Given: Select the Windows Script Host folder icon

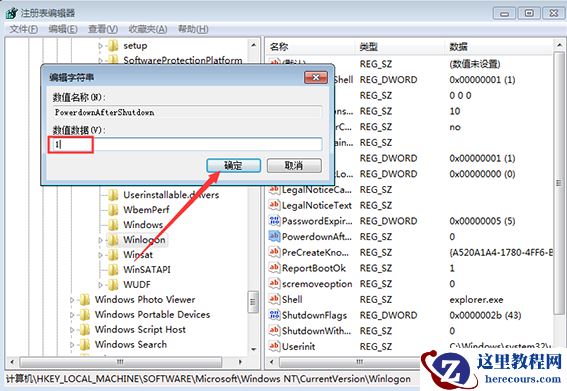Looking at the screenshot, I should pos(85,330).
